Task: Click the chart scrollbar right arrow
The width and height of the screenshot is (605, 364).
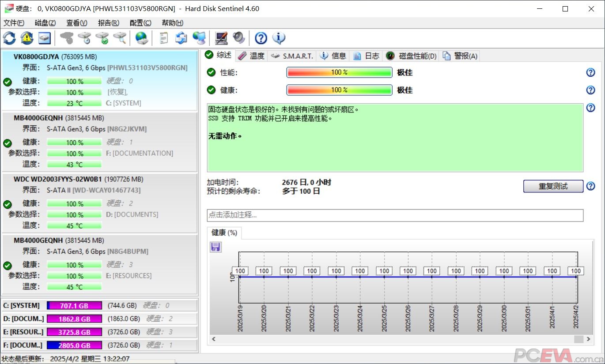Action: coord(588,339)
